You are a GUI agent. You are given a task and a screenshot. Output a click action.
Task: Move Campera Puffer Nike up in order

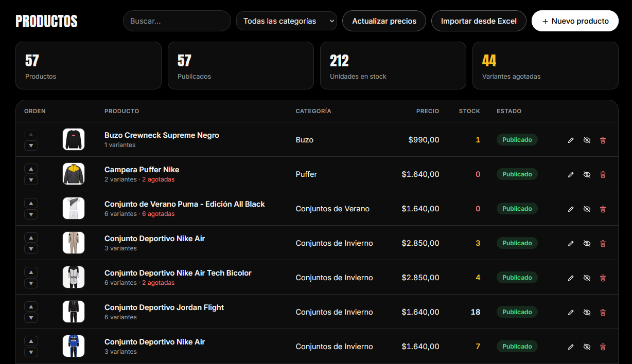(31, 169)
